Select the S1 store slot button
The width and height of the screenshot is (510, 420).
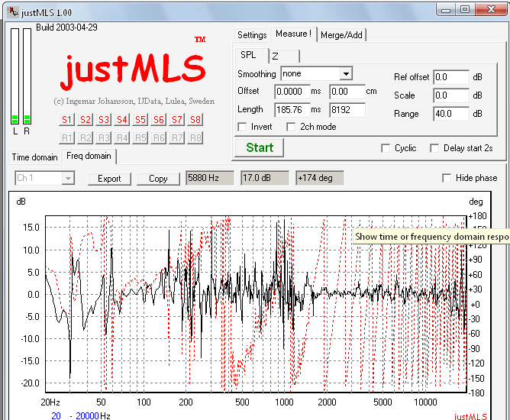[x=66, y=120]
